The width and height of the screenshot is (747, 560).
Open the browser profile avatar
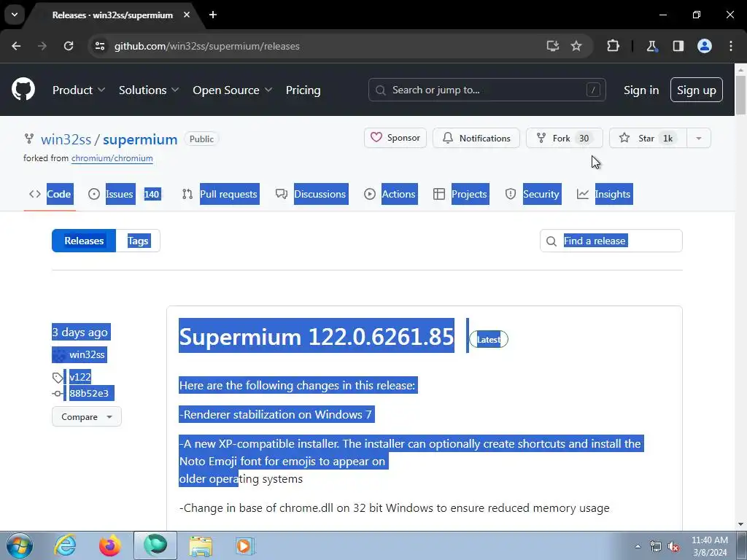point(705,46)
